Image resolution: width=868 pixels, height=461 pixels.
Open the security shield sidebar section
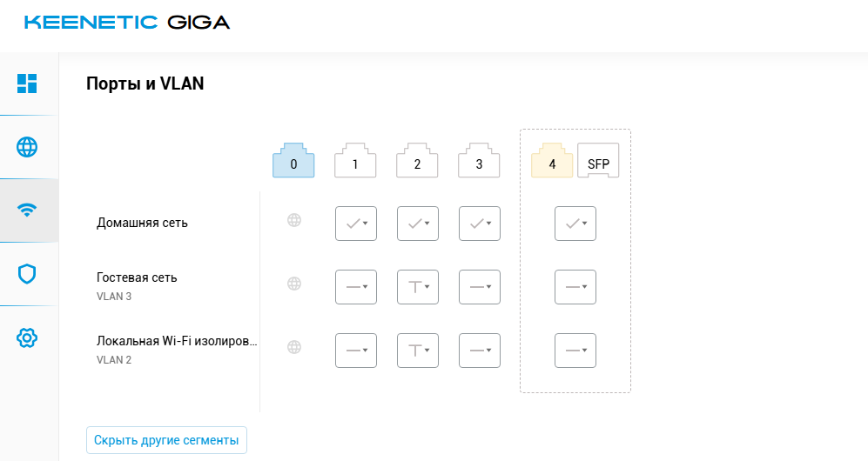coord(27,274)
